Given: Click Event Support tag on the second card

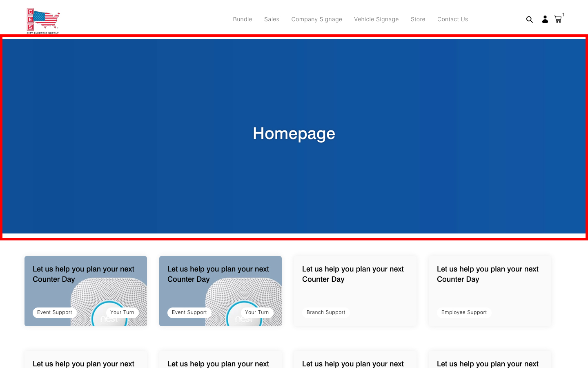Looking at the screenshot, I should (x=189, y=312).
